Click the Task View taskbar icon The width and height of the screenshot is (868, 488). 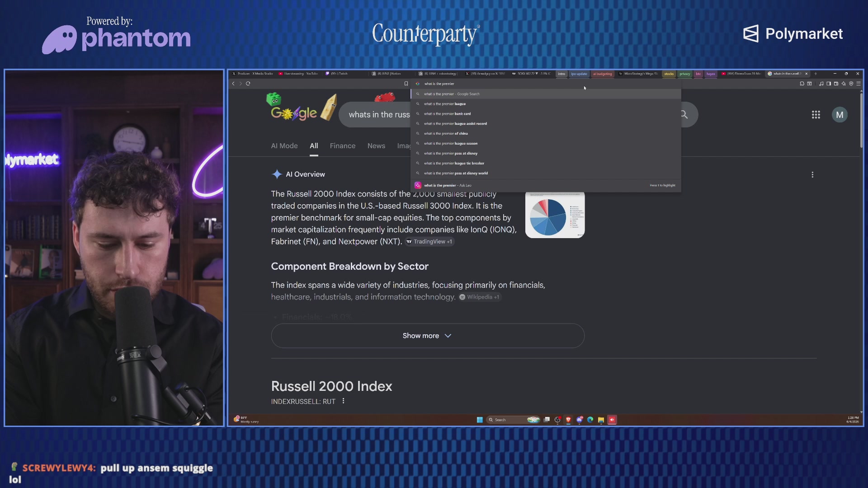(547, 420)
